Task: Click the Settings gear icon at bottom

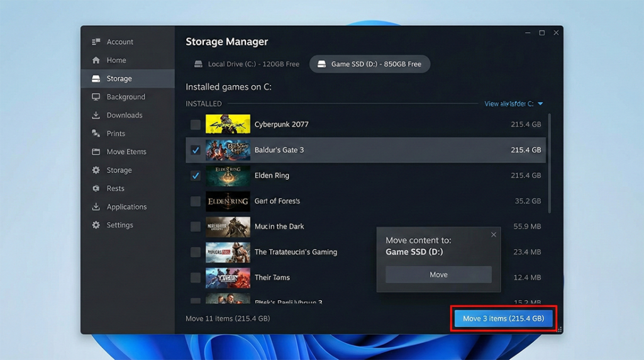Action: click(x=96, y=225)
